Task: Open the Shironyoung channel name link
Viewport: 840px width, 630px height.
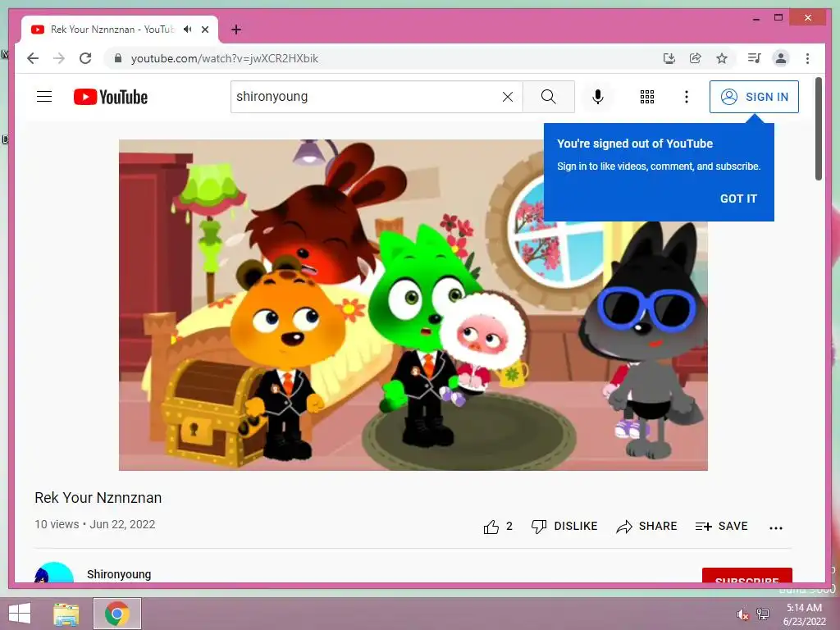Action: coord(119,574)
